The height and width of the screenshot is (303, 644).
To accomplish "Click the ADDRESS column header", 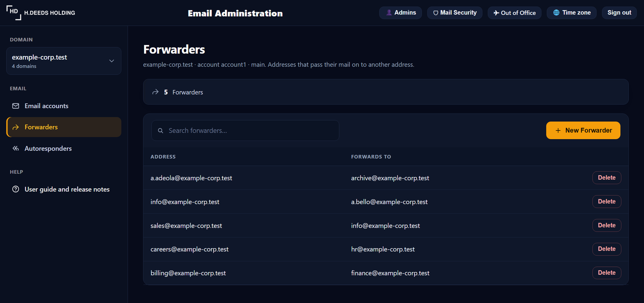I will pos(163,157).
